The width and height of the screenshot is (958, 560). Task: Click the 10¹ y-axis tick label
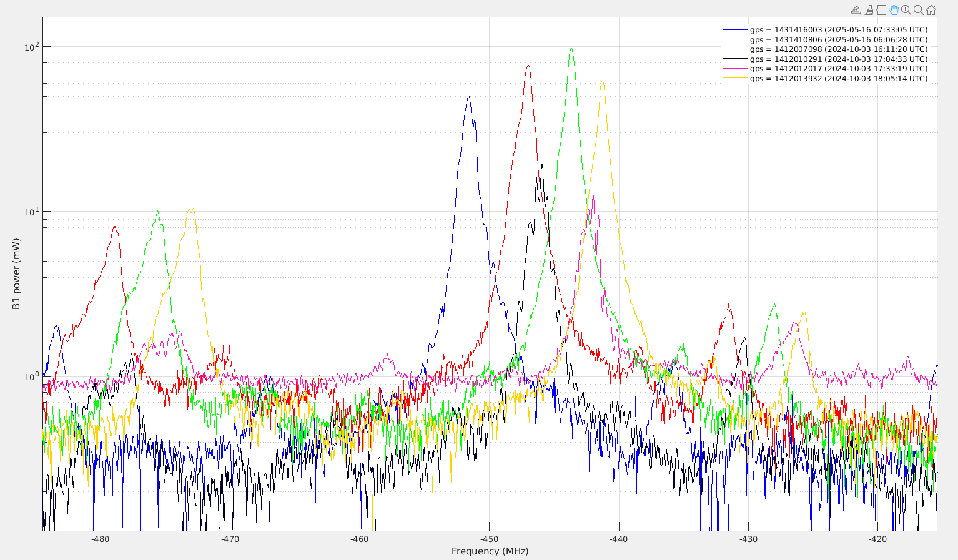click(x=31, y=211)
